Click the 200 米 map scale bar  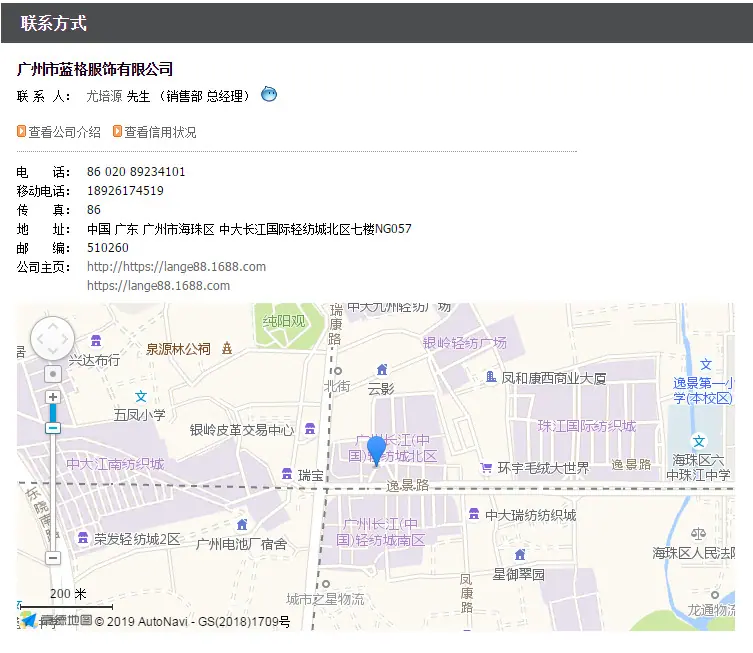click(66, 607)
